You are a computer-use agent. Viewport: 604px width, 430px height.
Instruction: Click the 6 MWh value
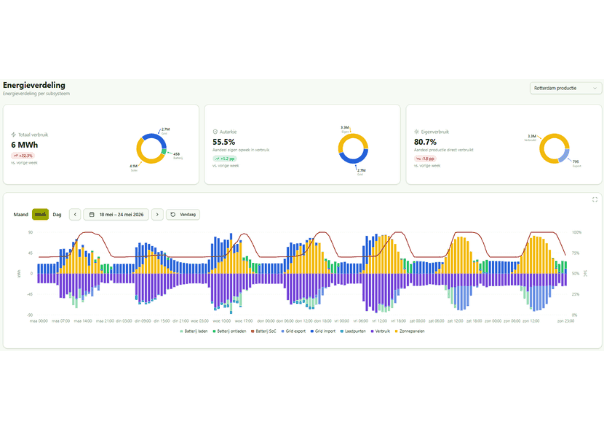coord(24,145)
